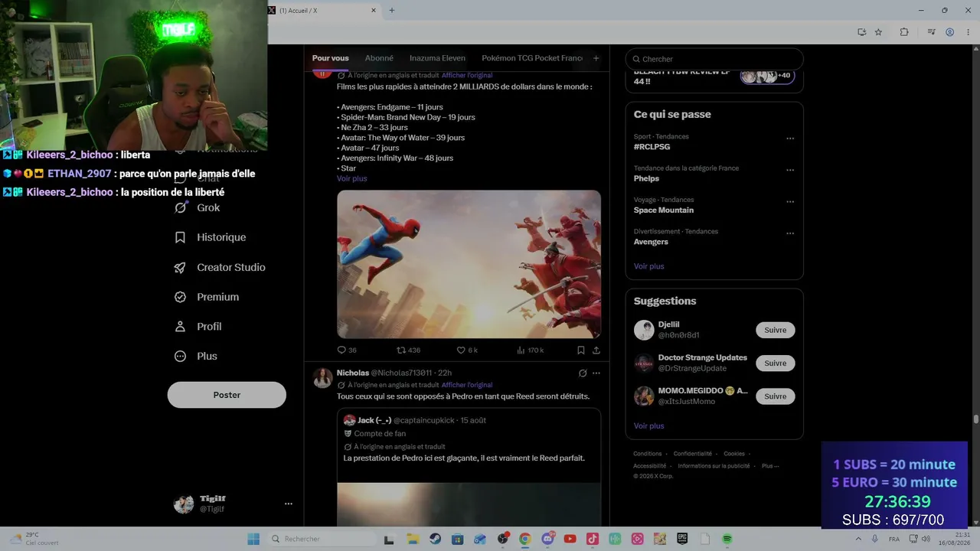Open options for Space Mountain trend
The height and width of the screenshot is (551, 980).
(x=790, y=202)
